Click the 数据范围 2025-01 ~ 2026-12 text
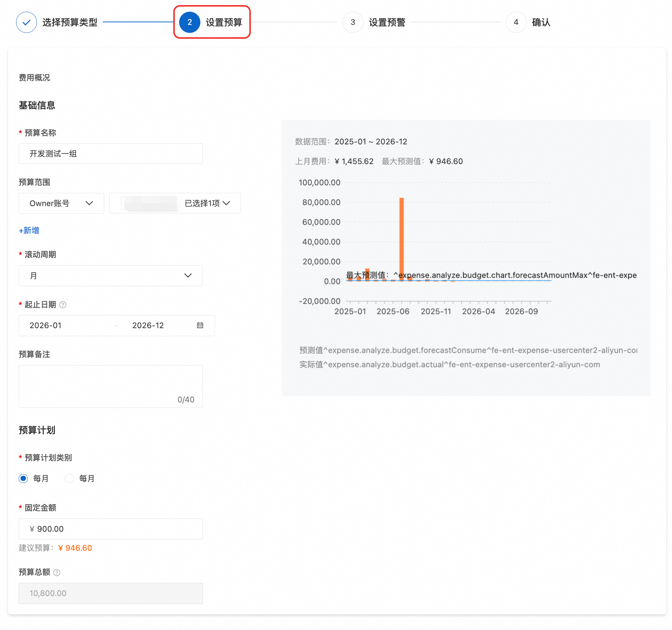Image resolution: width=672 pixels, height=630 pixels. (351, 141)
